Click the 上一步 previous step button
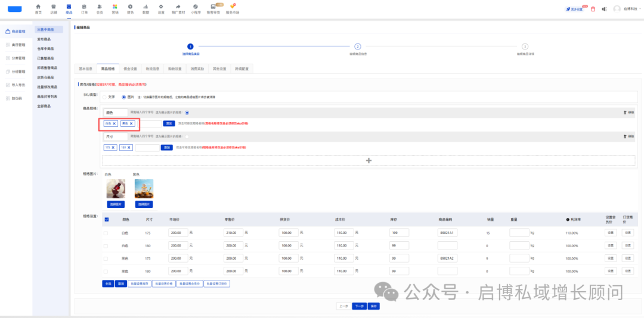 (343, 306)
